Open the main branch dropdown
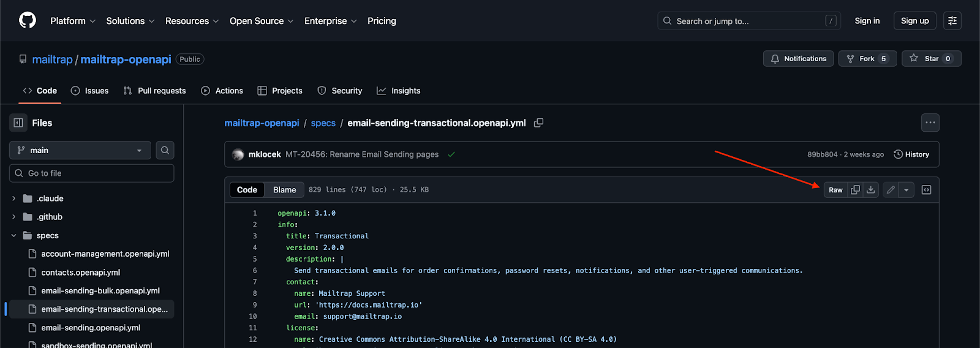The height and width of the screenshot is (348, 980). point(80,150)
